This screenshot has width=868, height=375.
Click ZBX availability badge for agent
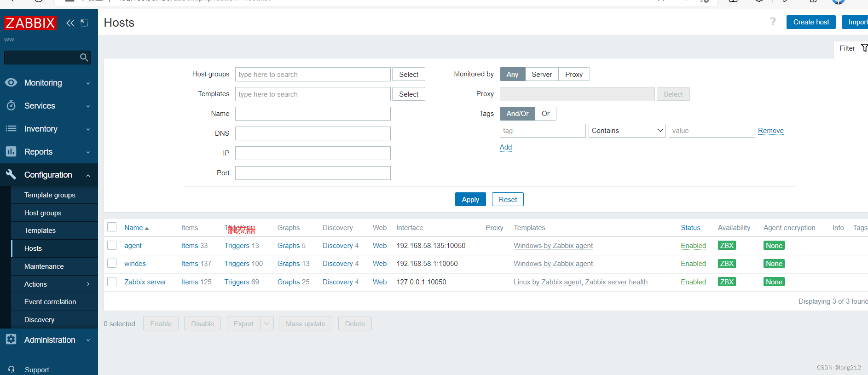(x=727, y=246)
